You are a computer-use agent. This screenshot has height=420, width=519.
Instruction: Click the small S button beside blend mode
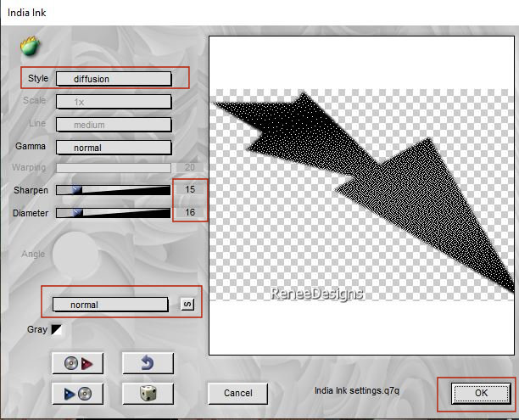coord(187,304)
